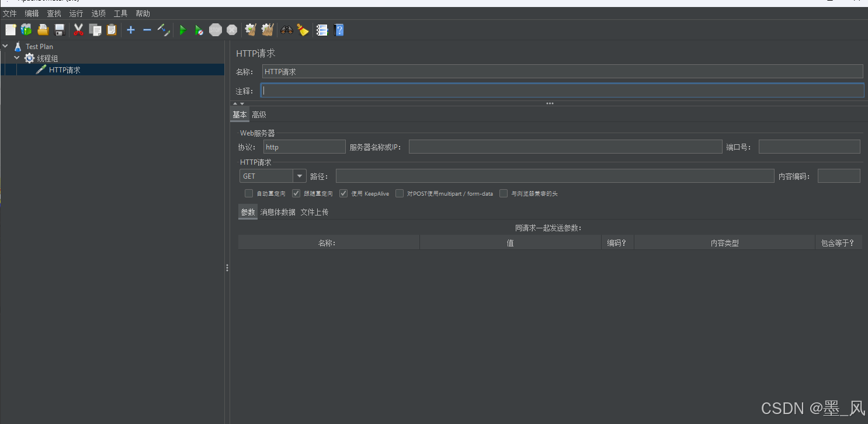Image resolution: width=868 pixels, height=424 pixels.
Task: Open Search with binoculars icon
Action: (287, 30)
